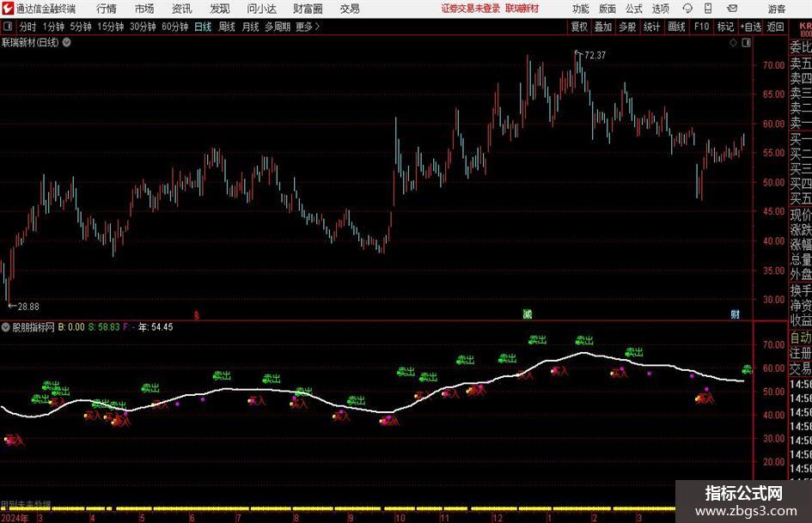Open the 市场 menu

(x=144, y=9)
